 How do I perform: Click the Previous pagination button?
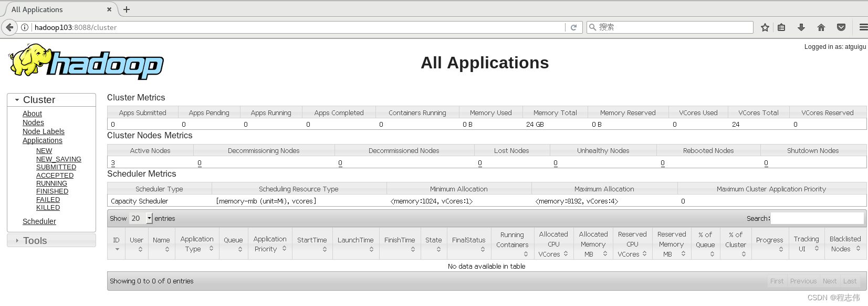[x=803, y=281]
